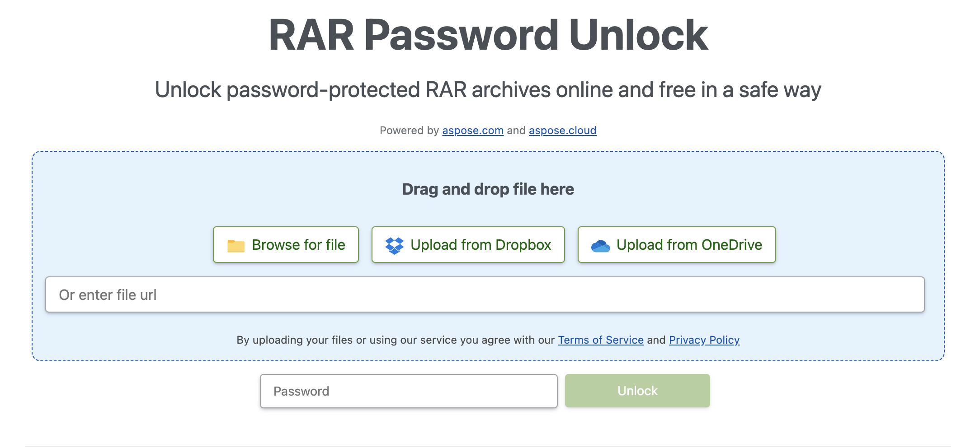Open the Terms of Service link
Image resolution: width=980 pixels, height=448 pixels.
click(600, 340)
